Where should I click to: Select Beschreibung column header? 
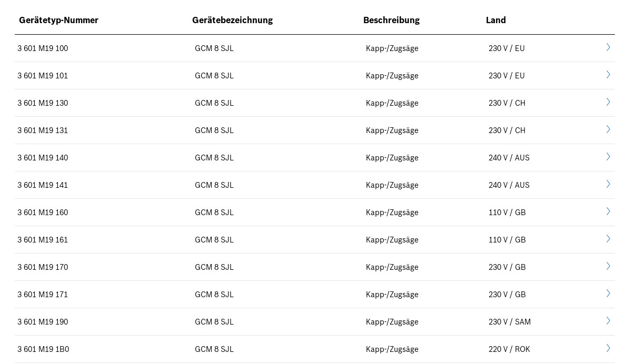tap(391, 20)
